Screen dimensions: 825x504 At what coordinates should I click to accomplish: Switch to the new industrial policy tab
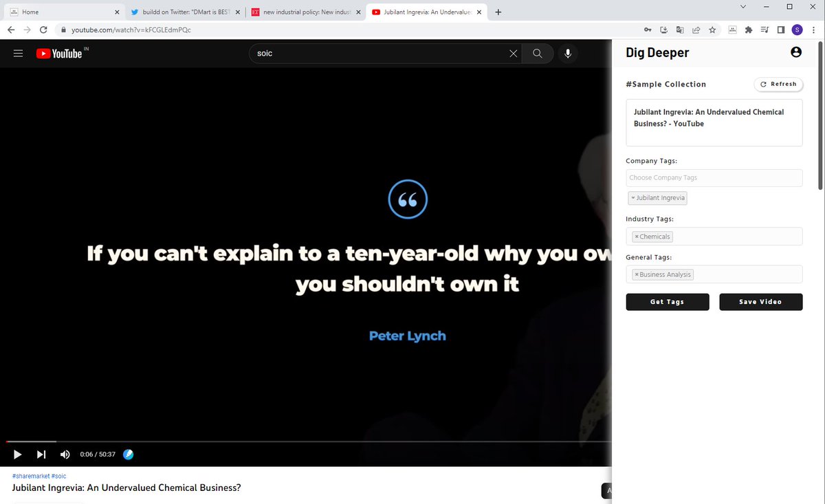[x=302, y=12]
